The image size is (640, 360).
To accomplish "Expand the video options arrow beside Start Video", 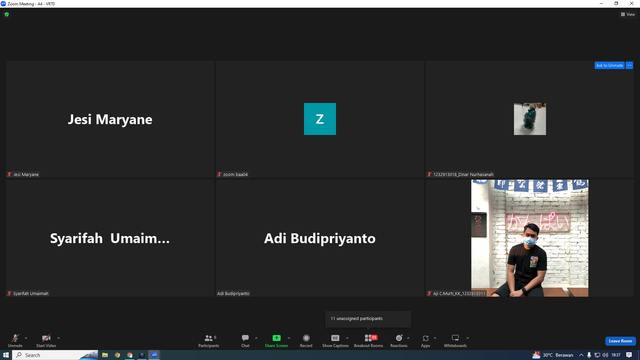I will 59,338.
